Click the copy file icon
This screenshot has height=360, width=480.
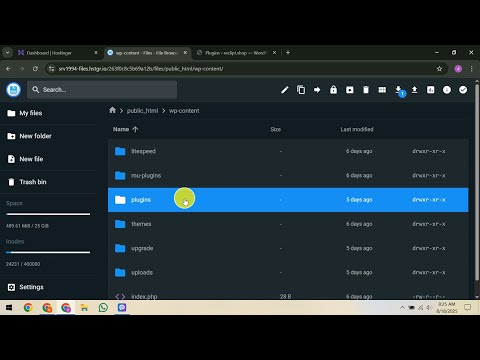301,90
